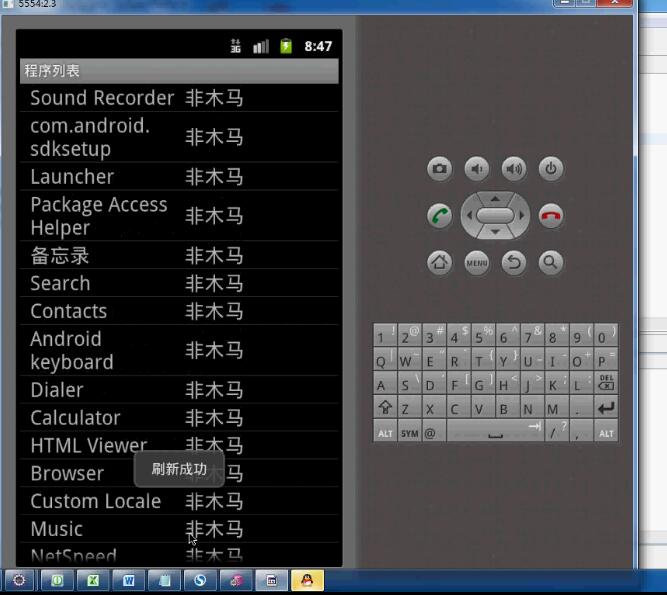
Task: Click the D-pad down arrow
Action: coord(495,232)
